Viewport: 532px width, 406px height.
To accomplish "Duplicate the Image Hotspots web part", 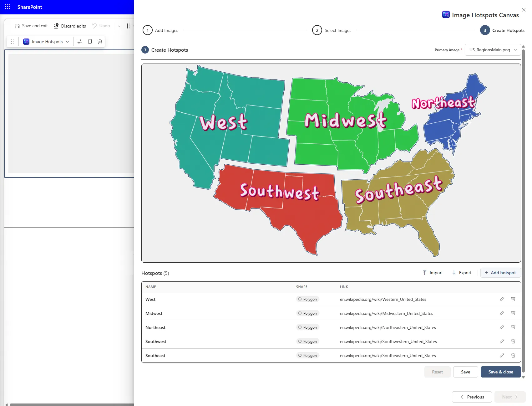I will 90,42.
